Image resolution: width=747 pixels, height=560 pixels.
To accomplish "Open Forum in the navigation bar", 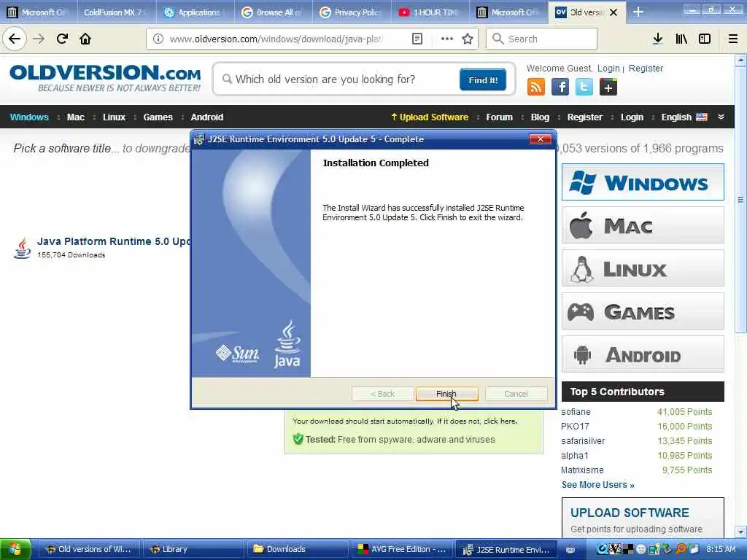I will (499, 117).
